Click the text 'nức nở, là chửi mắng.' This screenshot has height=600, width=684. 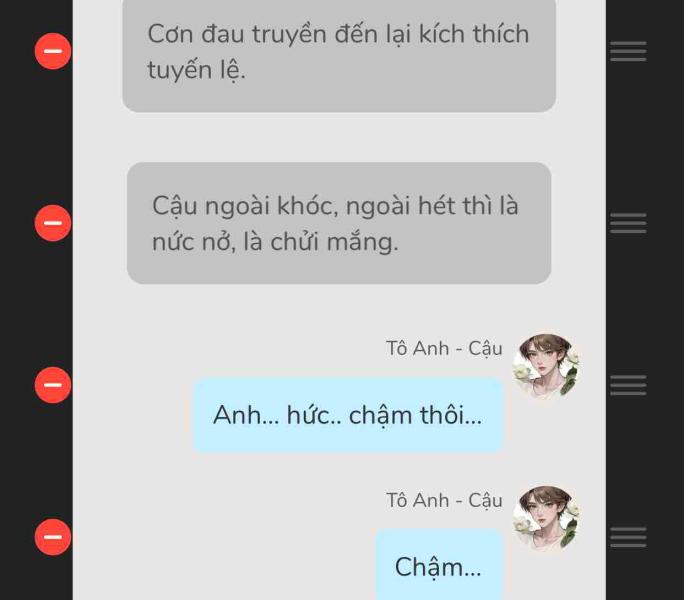click(x=275, y=242)
